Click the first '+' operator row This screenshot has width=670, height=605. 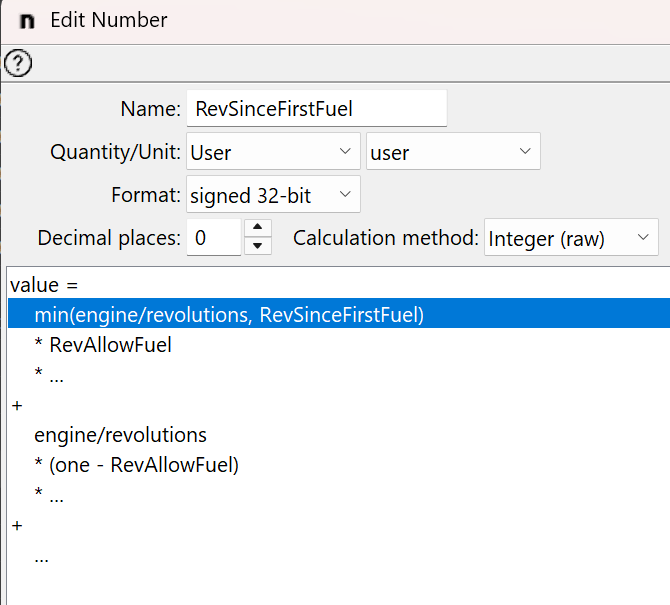[16, 405]
